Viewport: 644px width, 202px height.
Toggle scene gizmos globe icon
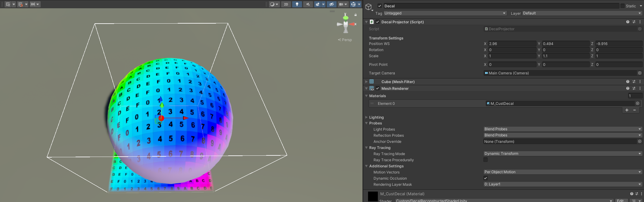pyautogui.click(x=353, y=4)
